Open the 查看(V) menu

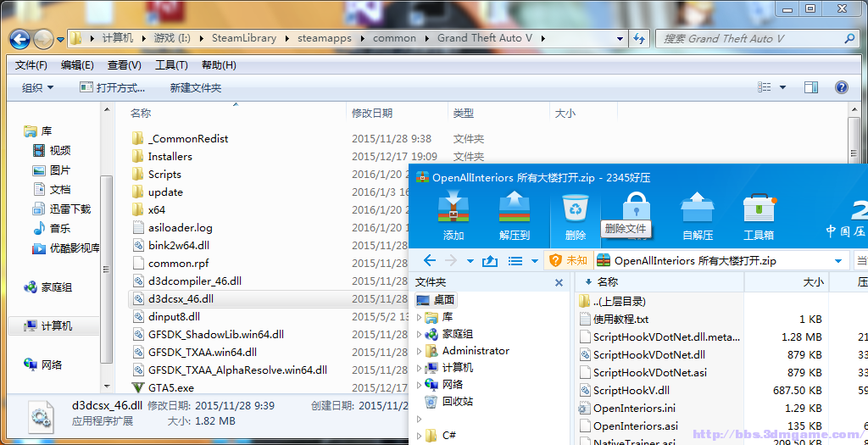pyautogui.click(x=125, y=65)
